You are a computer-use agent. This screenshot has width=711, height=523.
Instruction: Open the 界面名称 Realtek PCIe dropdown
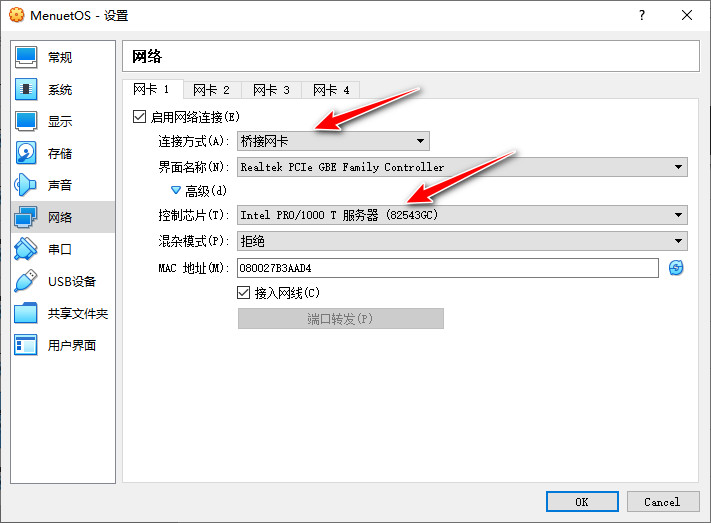click(x=462, y=167)
